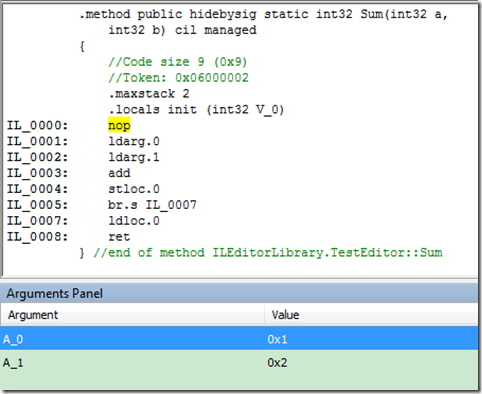Click the highlighted nop instruction

coord(119,126)
